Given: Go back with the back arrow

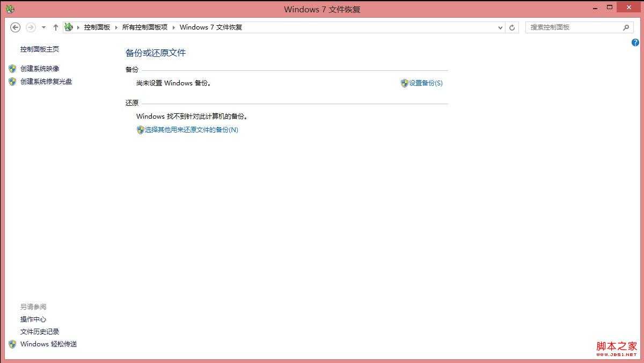Looking at the screenshot, I should coord(16,27).
